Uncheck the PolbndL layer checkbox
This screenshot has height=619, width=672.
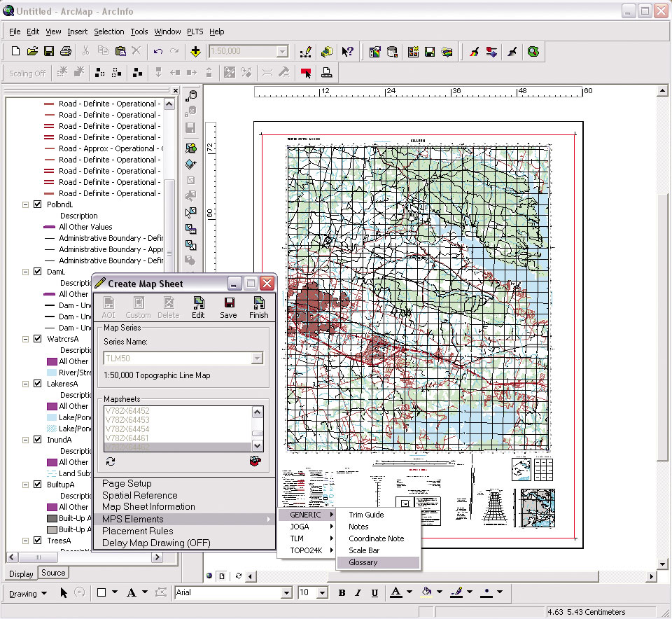[38, 204]
